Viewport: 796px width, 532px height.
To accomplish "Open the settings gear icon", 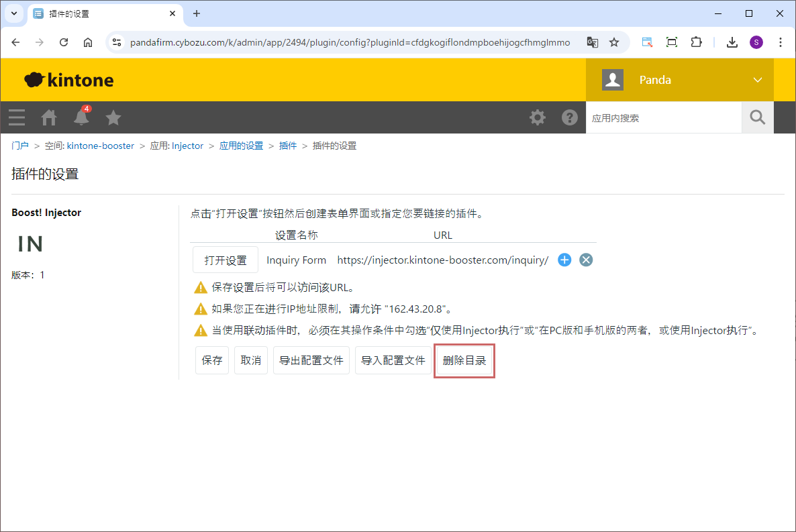I will pyautogui.click(x=537, y=117).
